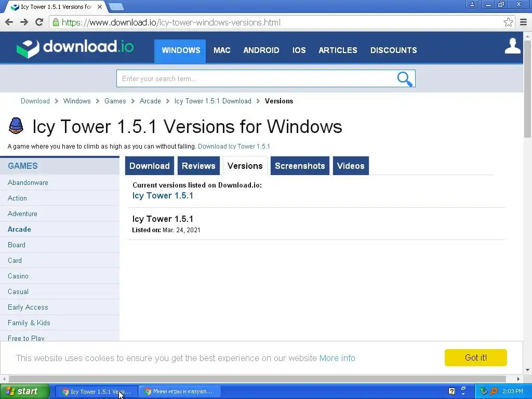Open the DISCOUNTS navigation section
Image resolution: width=532 pixels, height=399 pixels.
(x=394, y=50)
